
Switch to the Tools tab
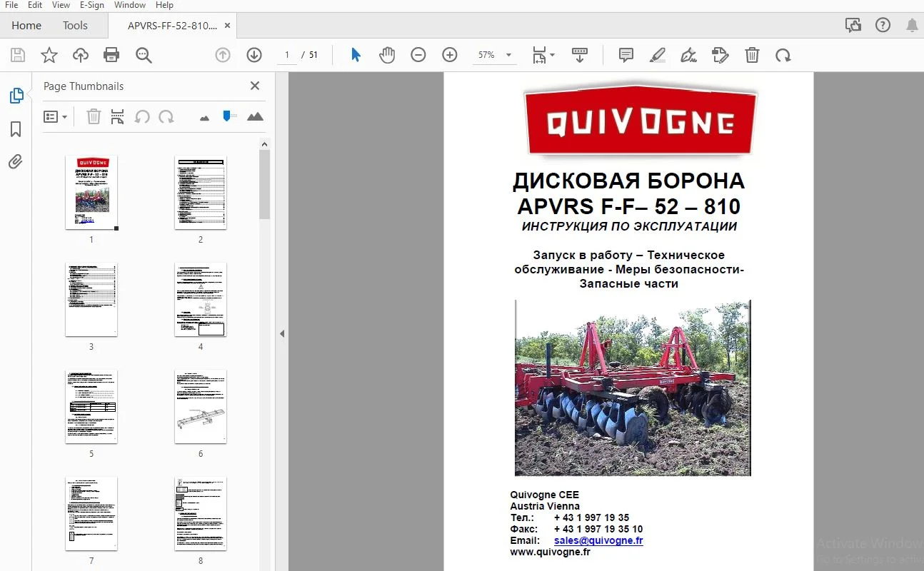75,25
